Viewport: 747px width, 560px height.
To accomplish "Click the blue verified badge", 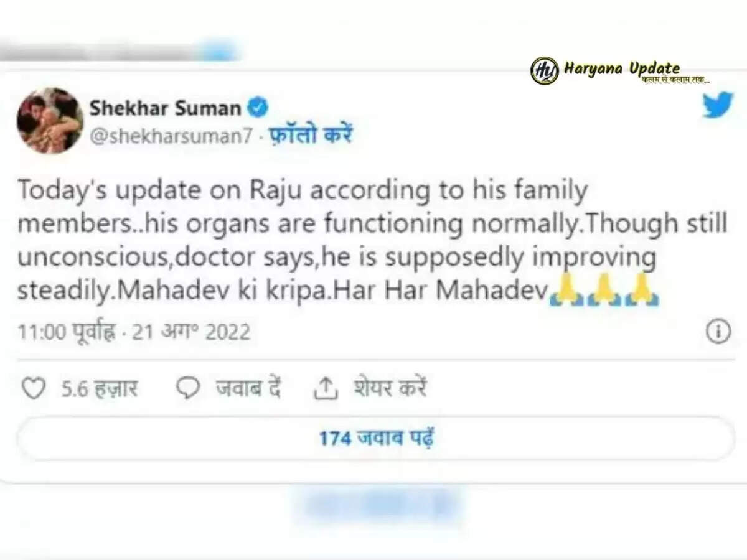I will (x=258, y=108).
